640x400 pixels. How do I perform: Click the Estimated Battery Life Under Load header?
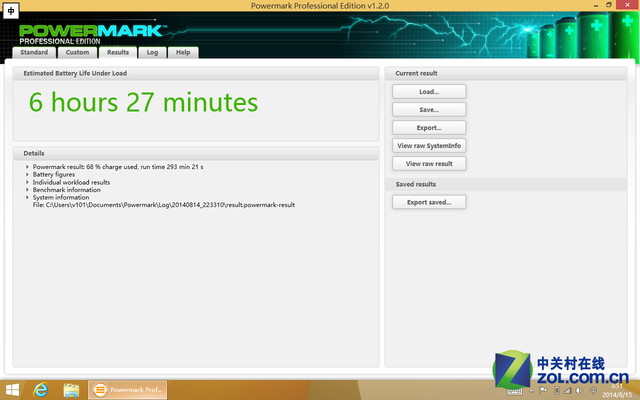(196, 73)
